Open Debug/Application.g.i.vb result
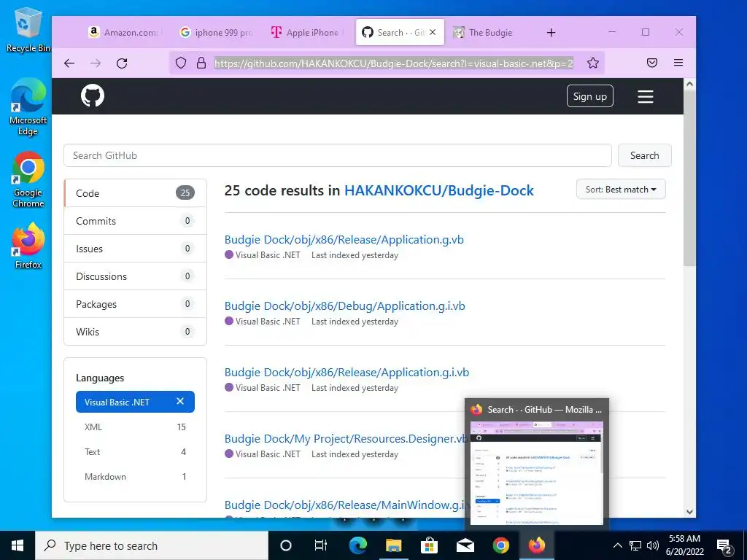 point(345,306)
